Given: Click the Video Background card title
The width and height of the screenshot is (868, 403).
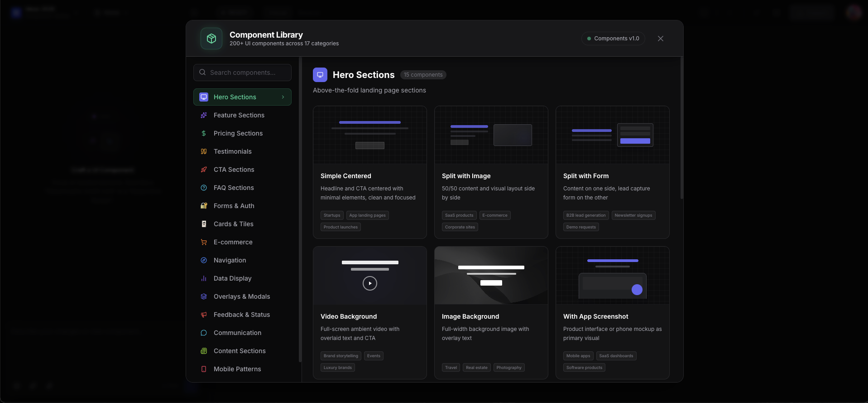Looking at the screenshot, I should tap(349, 316).
